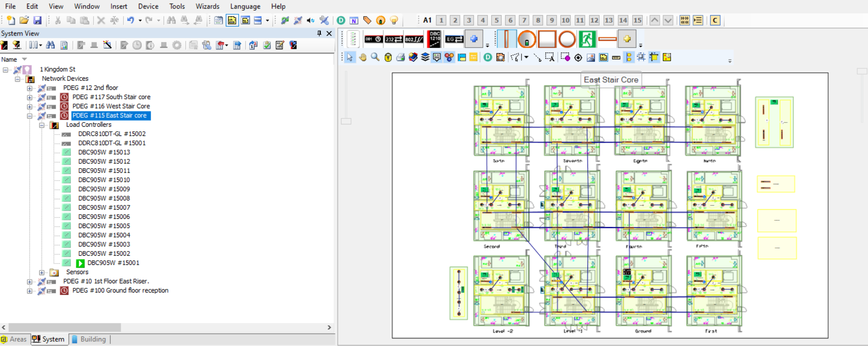Select DDRC810DT-GL #15002 controller
Viewport: 868px width, 346px height.
[x=112, y=134]
